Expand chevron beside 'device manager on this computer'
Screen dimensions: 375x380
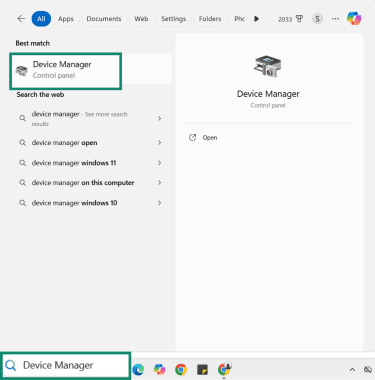[160, 183]
